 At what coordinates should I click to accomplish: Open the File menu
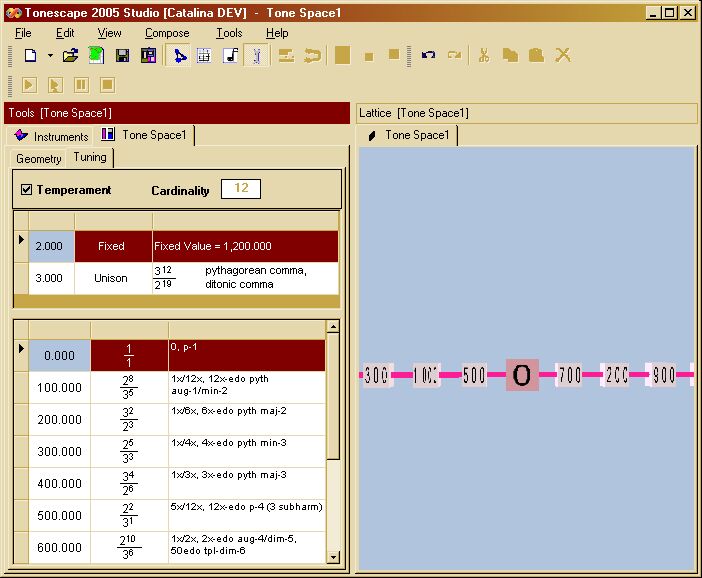(x=23, y=33)
